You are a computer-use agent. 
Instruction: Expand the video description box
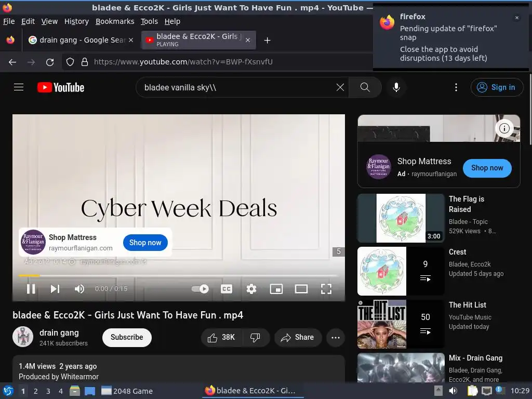pos(179,369)
